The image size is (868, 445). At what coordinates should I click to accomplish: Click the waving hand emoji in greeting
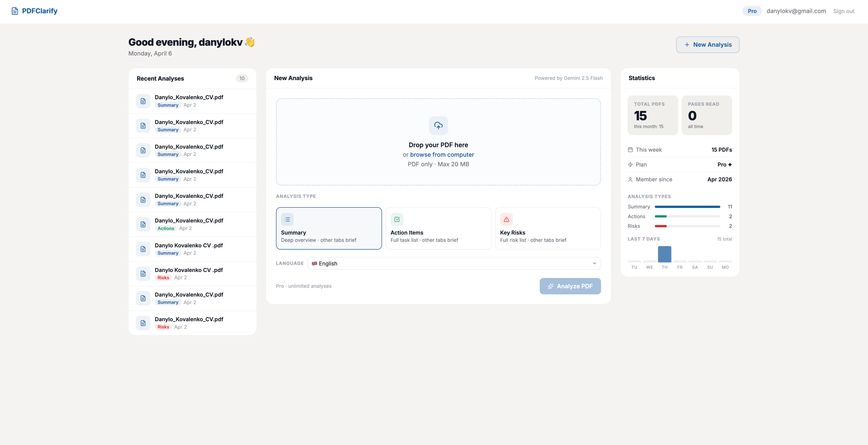pyautogui.click(x=250, y=42)
